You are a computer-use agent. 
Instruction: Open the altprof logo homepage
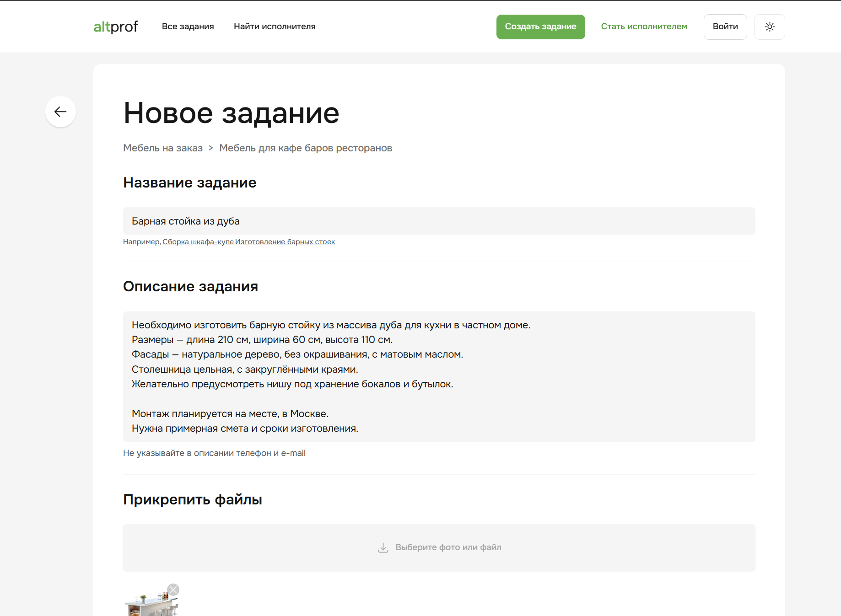pyautogui.click(x=115, y=27)
